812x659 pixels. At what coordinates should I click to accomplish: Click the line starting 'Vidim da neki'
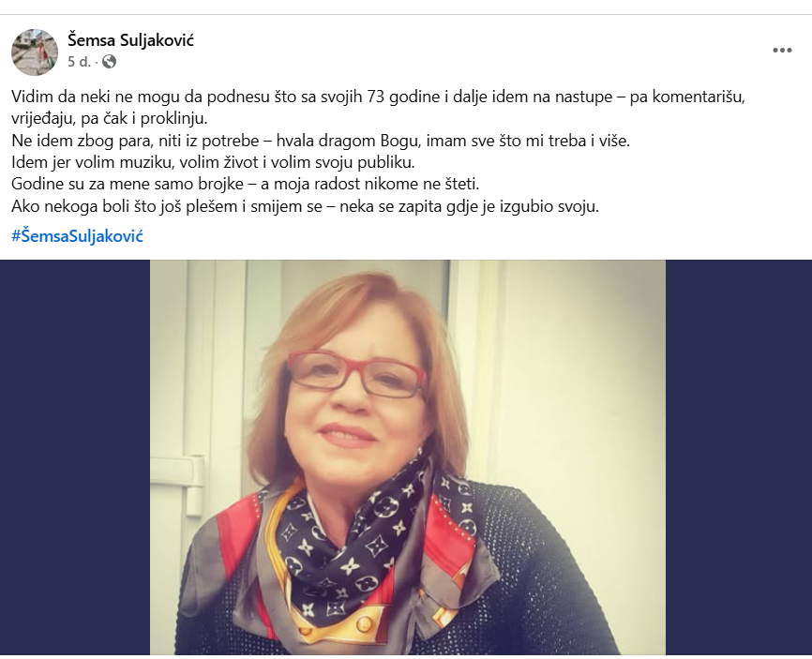pyautogui.click(x=378, y=97)
